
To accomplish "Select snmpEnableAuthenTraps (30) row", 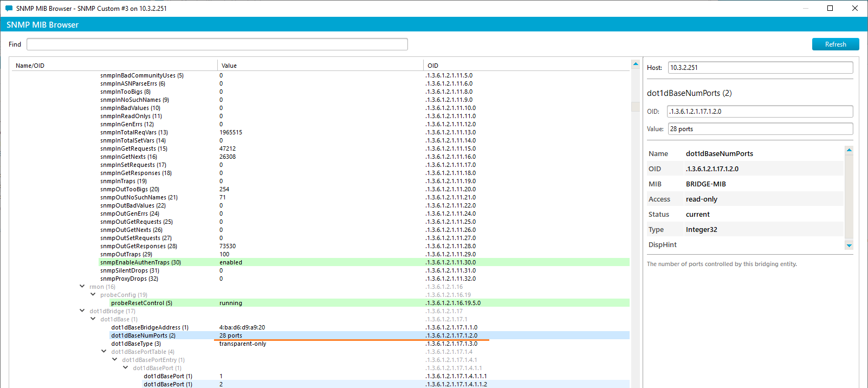I will (364, 262).
